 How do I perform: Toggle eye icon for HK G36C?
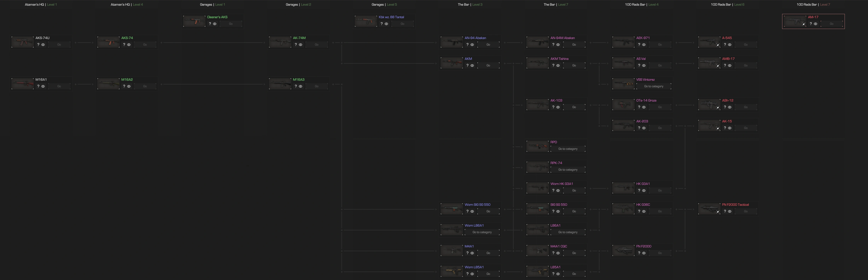pos(644,211)
